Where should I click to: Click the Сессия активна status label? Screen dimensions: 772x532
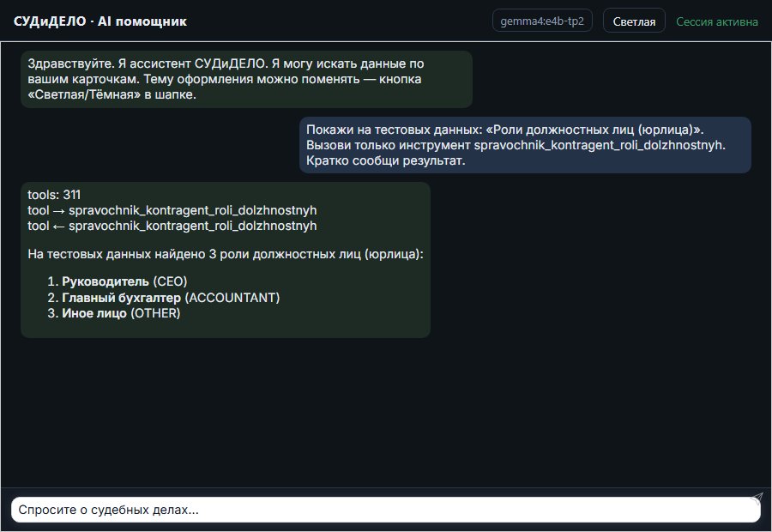pos(716,21)
